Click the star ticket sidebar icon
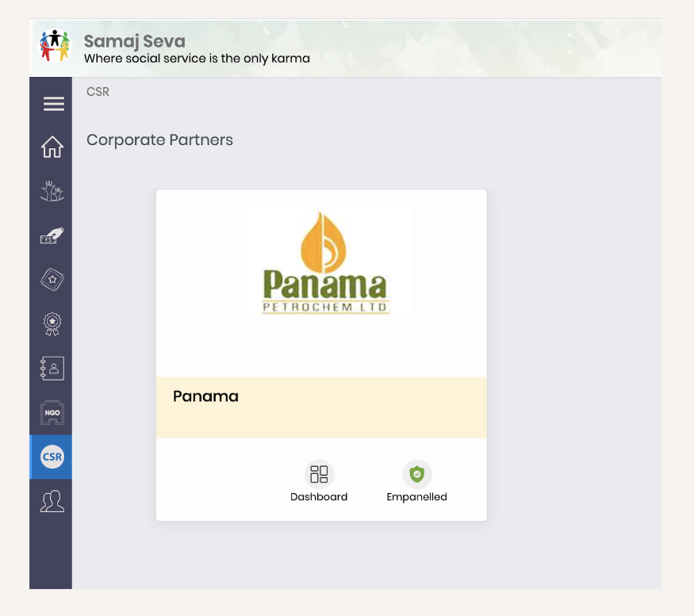This screenshot has height=616, width=694. [52, 279]
